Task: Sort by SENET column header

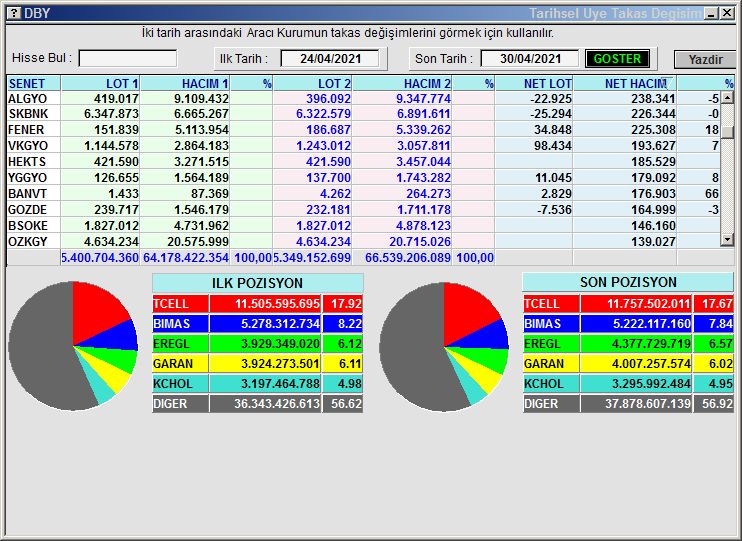Action: (x=34, y=84)
